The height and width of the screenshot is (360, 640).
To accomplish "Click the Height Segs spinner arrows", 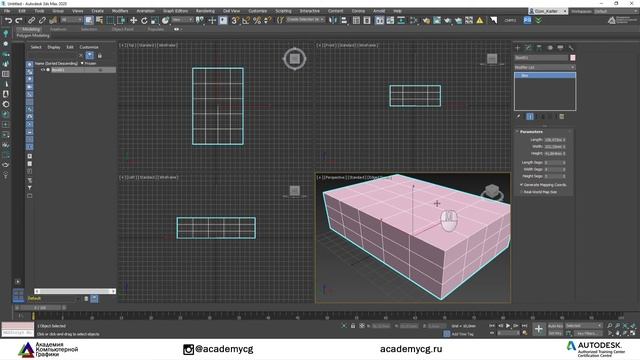I will [564, 176].
